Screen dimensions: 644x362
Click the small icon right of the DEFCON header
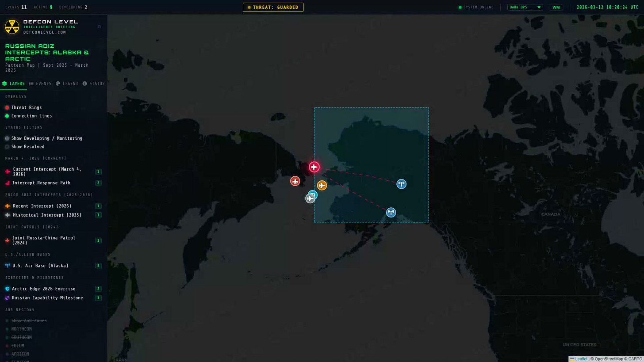99,27
